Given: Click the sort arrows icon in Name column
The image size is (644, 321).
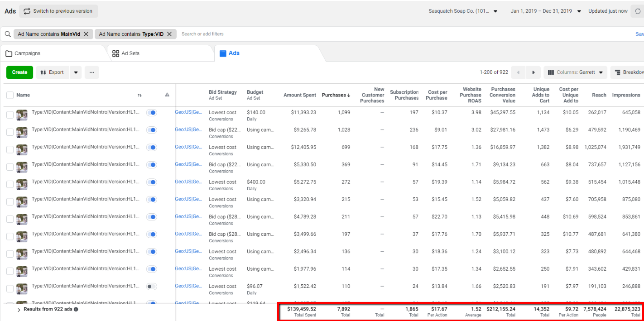Looking at the screenshot, I should [139, 95].
